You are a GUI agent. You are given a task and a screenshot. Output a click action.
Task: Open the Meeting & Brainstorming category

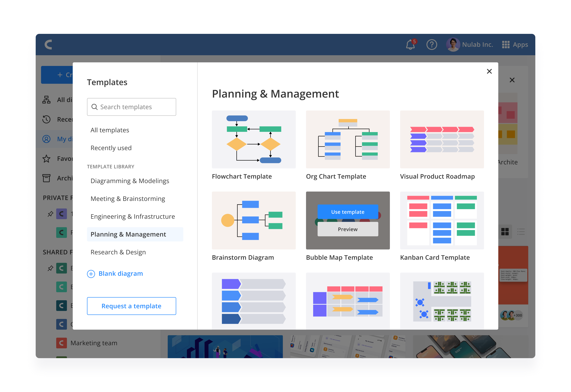[128, 199]
